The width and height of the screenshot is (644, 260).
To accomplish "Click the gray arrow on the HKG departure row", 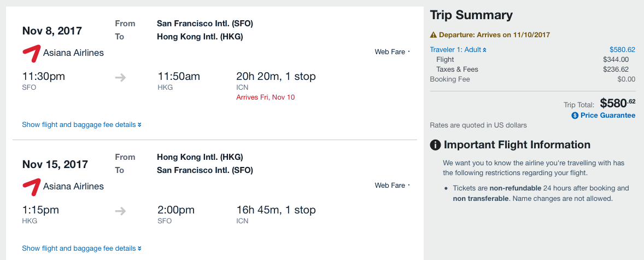I will [121, 211].
